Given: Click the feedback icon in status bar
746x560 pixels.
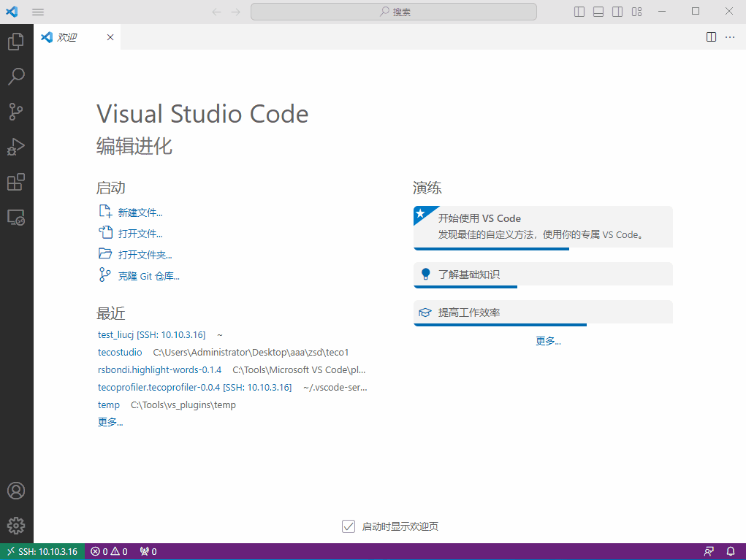Looking at the screenshot, I should tap(709, 551).
